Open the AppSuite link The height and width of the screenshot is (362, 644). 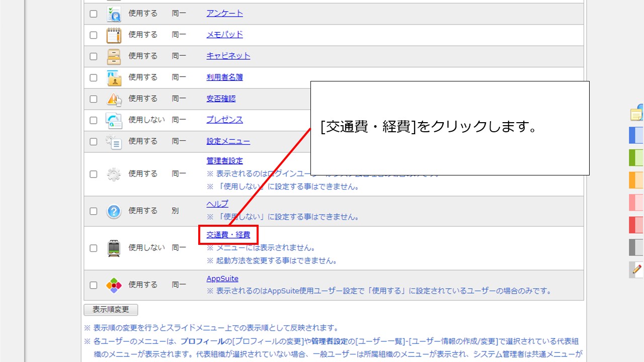click(222, 279)
